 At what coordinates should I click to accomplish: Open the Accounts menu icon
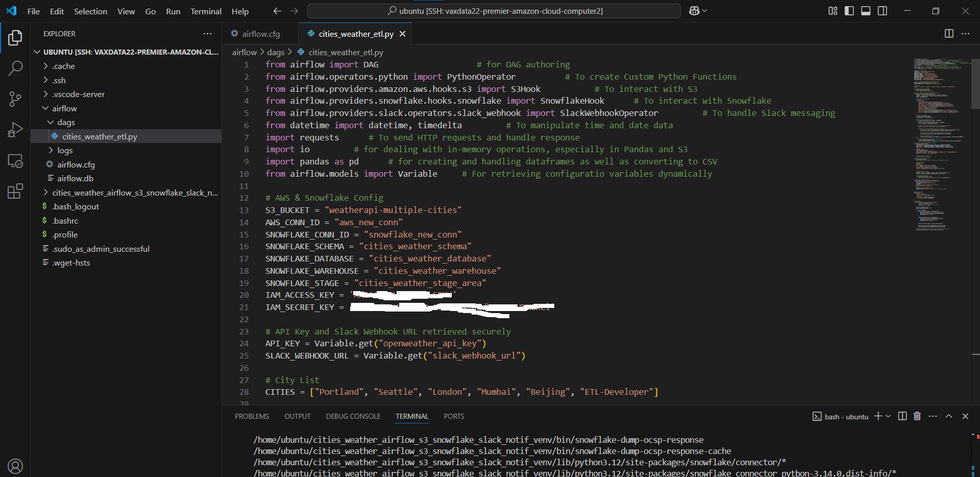[15, 466]
